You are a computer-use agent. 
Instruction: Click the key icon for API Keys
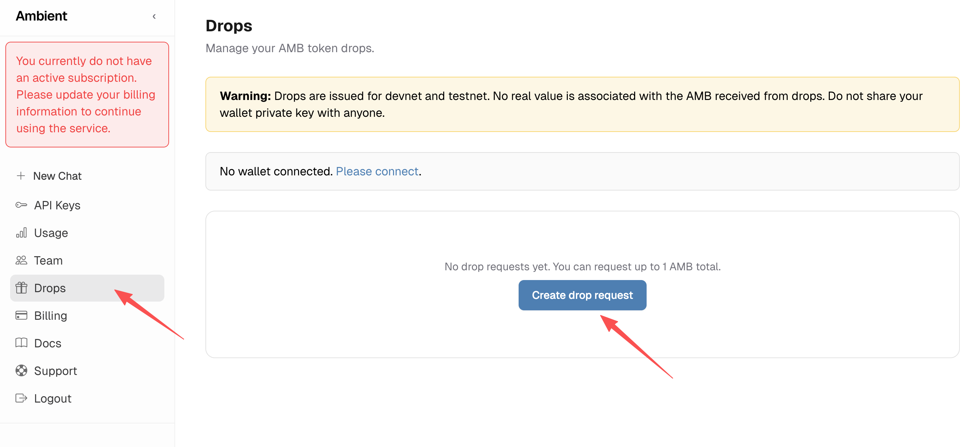click(x=21, y=205)
